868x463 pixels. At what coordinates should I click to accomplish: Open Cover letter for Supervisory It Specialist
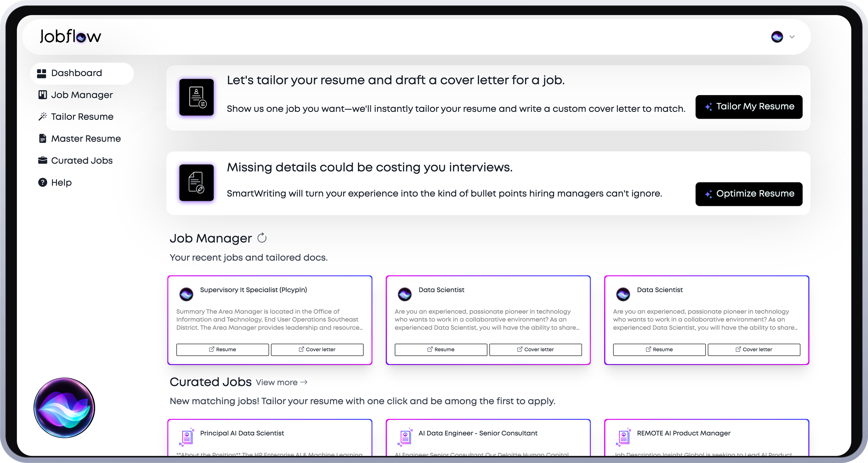point(317,350)
